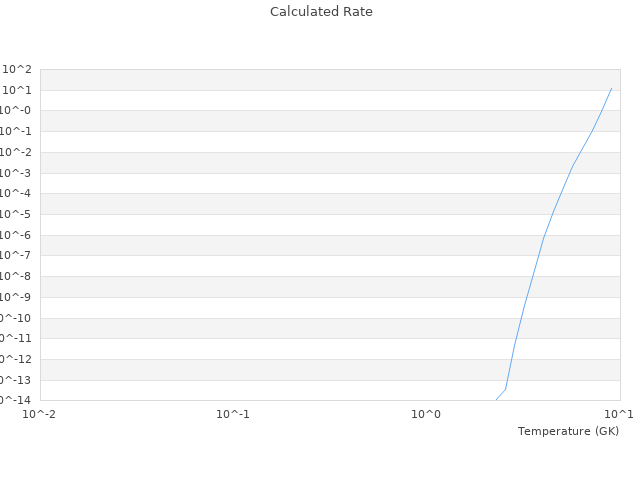Select the 10^-8 y-axis tick label
640x480 pixels.
pyautogui.click(x=16, y=277)
